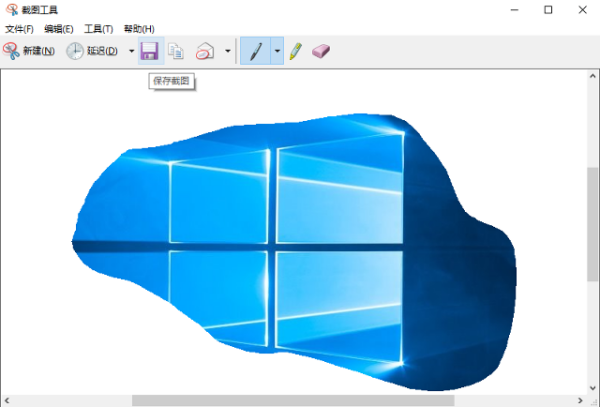Viewport: 600px width, 407px height.
Task: Open the 编辑(E) menu
Action: pyautogui.click(x=59, y=29)
